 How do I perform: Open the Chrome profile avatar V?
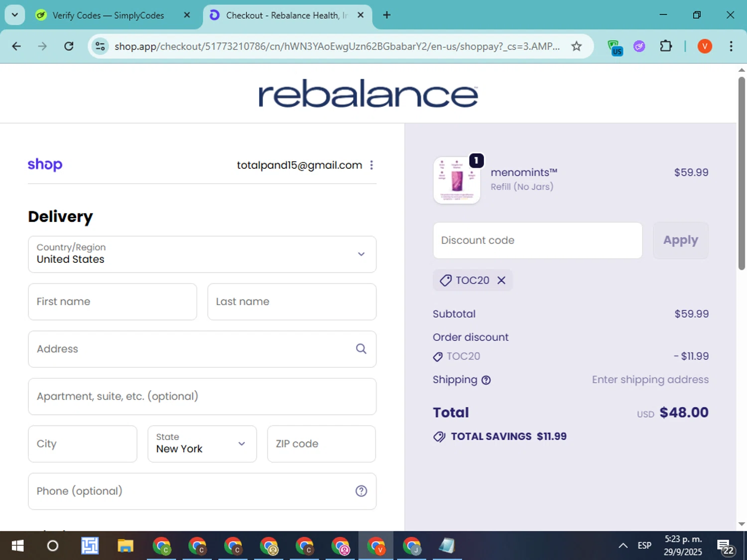click(x=704, y=46)
